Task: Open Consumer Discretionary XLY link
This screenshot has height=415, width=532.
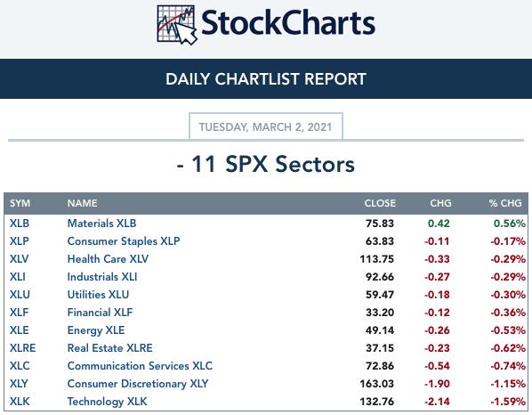Action: pyautogui.click(x=138, y=384)
